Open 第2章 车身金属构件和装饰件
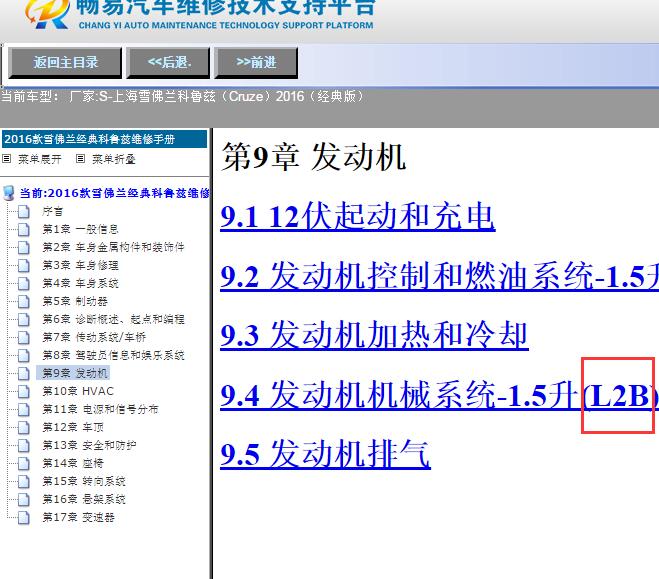Screen dimensions: 659x579 coord(113,247)
